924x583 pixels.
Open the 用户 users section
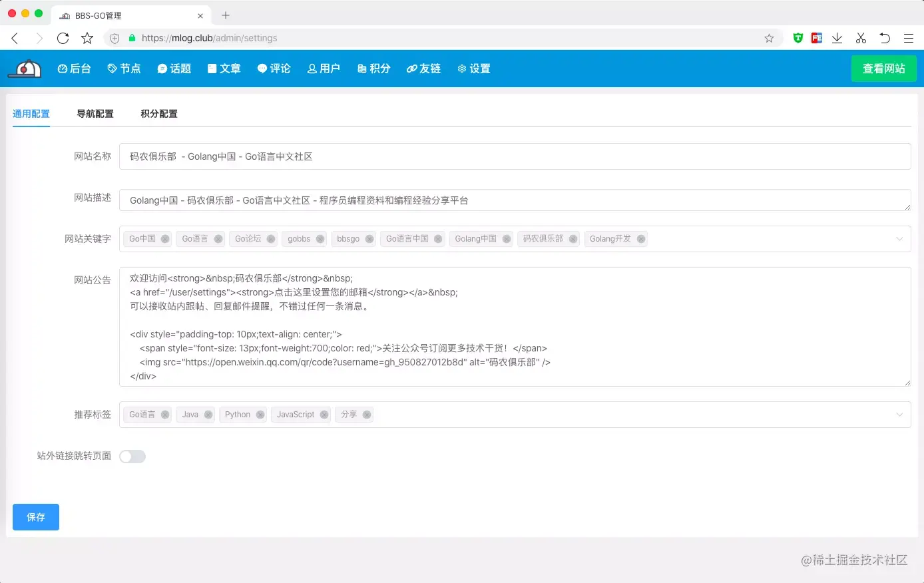click(x=324, y=69)
